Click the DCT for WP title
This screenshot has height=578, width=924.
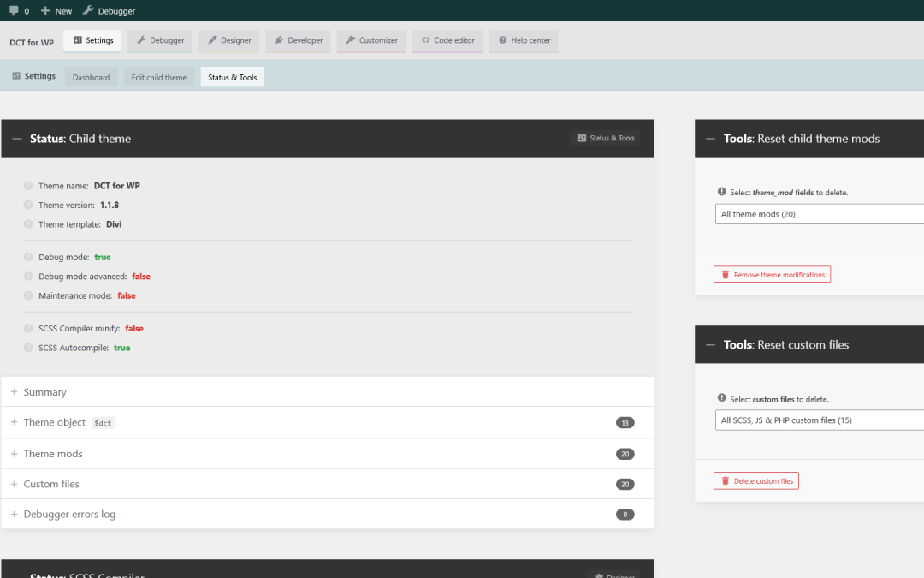coord(32,43)
